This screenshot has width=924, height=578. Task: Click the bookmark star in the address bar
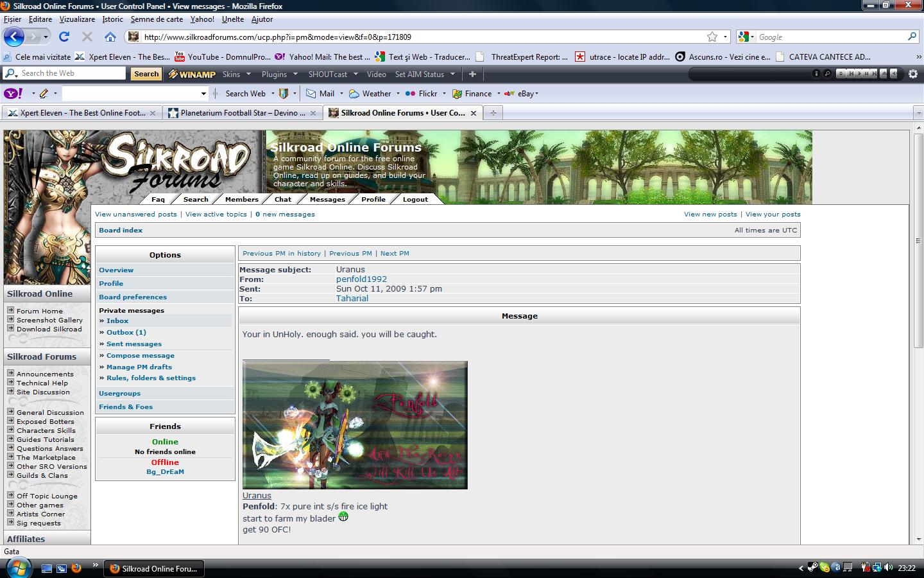(x=712, y=37)
